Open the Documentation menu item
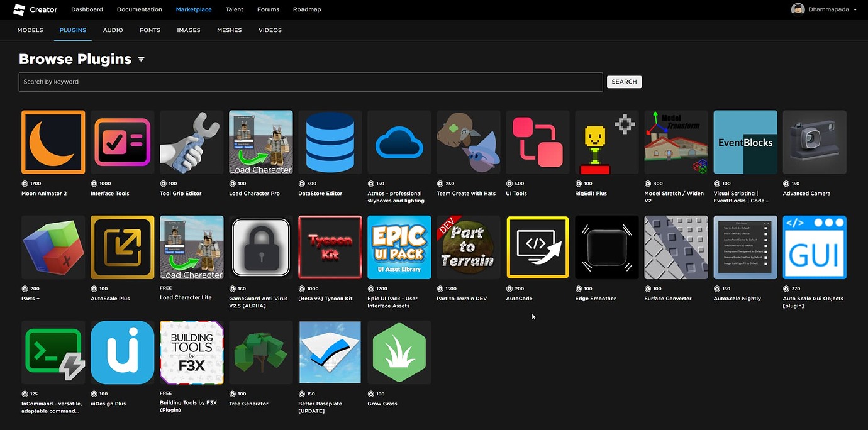 pos(140,9)
